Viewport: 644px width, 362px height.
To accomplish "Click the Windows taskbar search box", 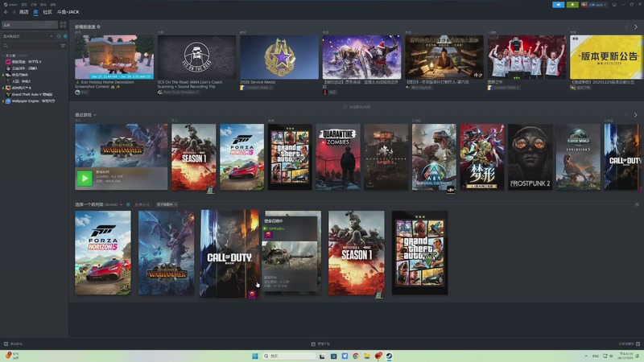I will 289,356.
